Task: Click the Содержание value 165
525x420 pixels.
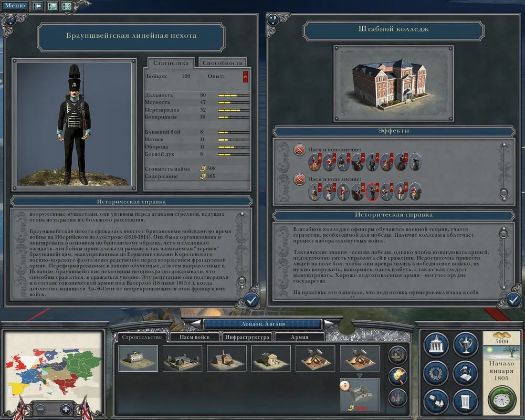Action: [211, 176]
